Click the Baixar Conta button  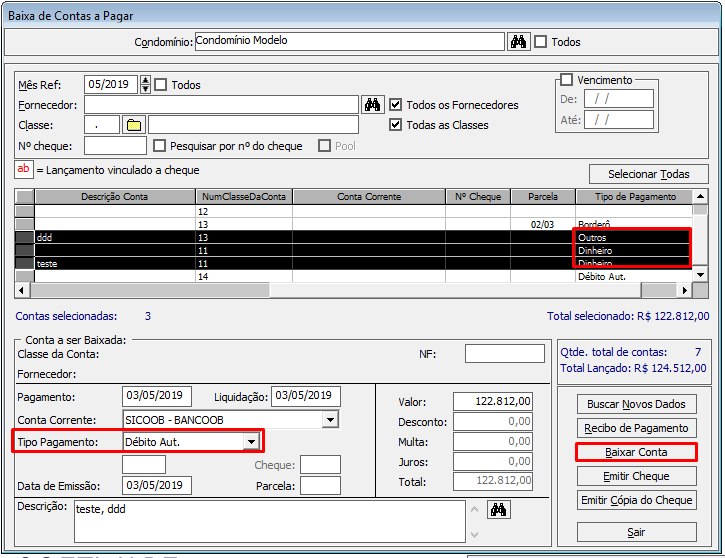(x=636, y=452)
